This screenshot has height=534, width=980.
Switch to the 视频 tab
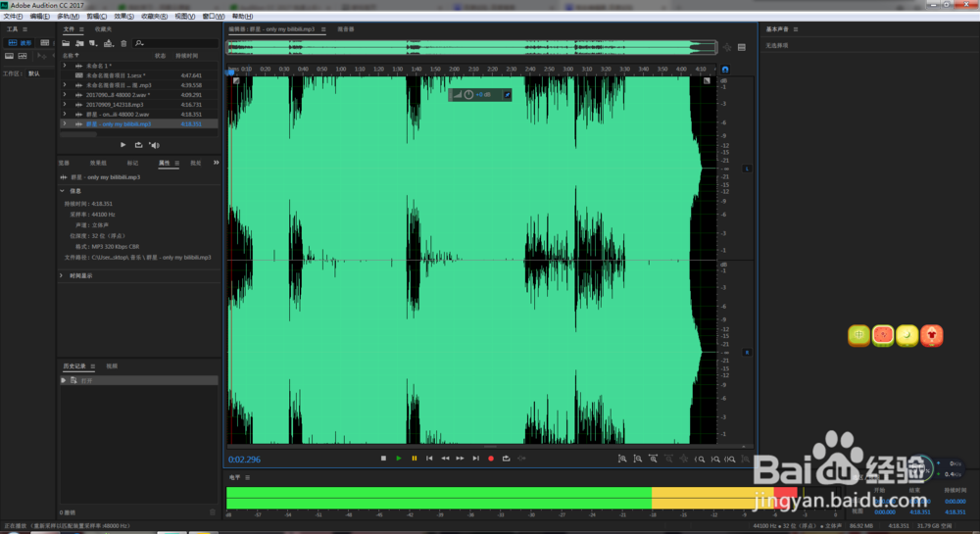(x=112, y=366)
